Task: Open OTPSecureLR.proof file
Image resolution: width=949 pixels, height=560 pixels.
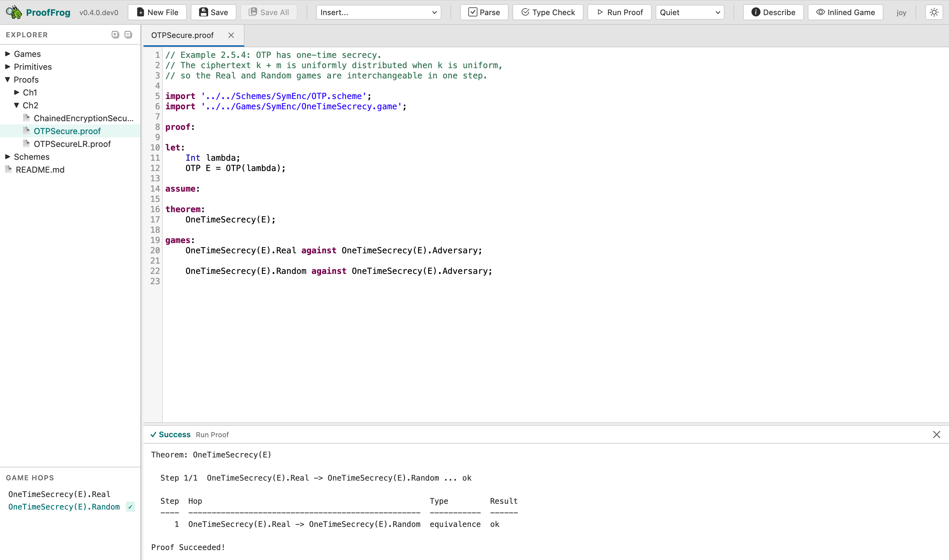Action: click(72, 144)
